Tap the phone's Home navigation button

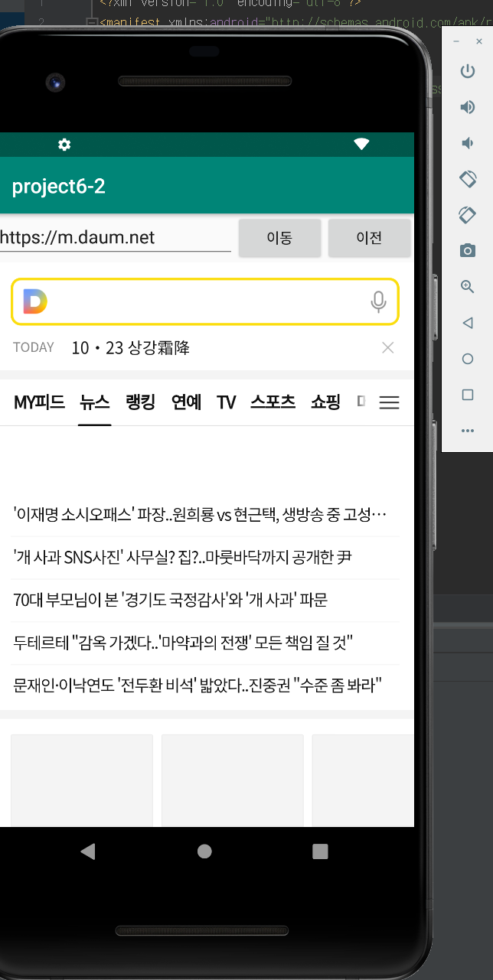tap(204, 851)
